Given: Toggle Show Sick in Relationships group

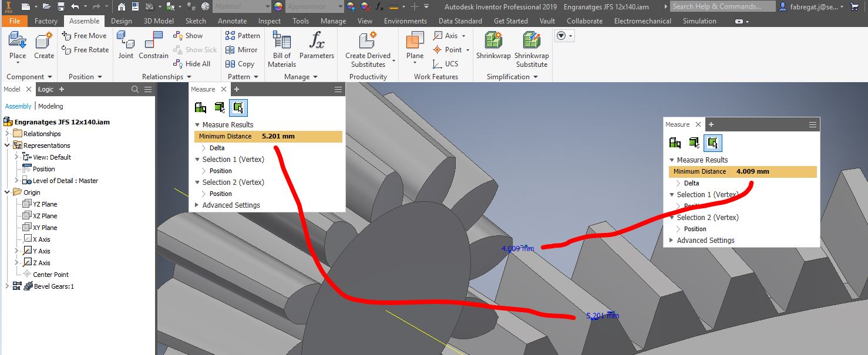Looking at the screenshot, I should click(x=194, y=50).
